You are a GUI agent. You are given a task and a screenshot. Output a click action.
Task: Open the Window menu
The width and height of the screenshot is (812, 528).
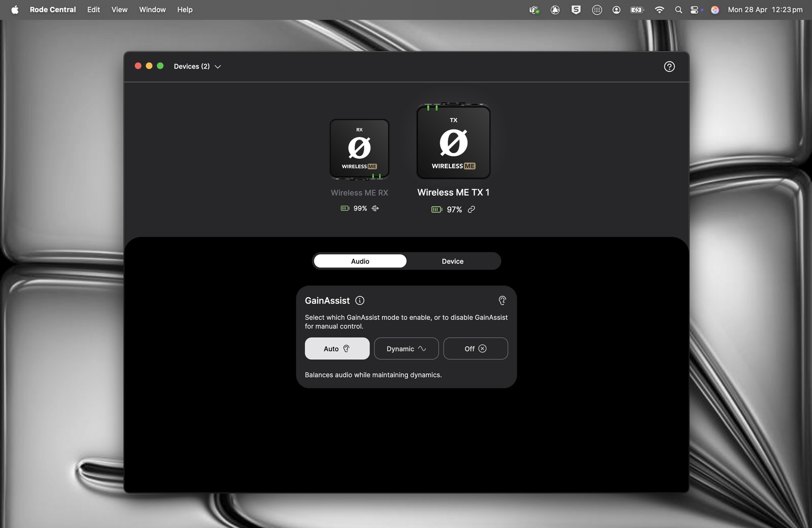[152, 9]
